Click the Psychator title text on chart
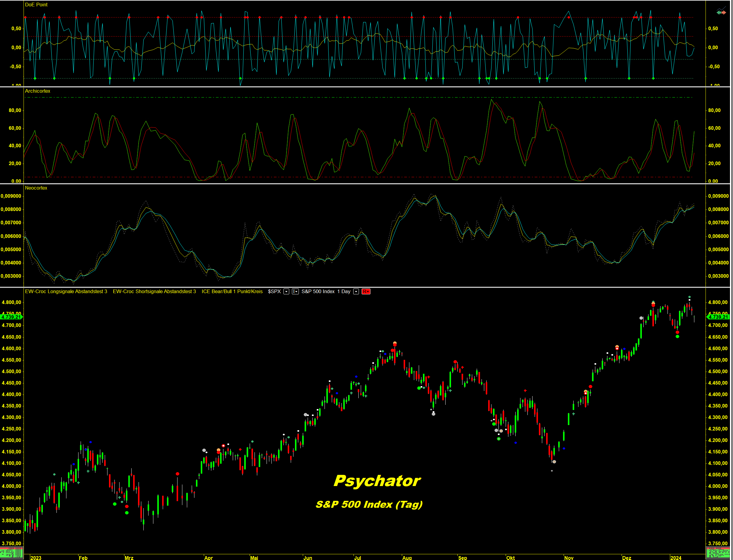 [377, 481]
